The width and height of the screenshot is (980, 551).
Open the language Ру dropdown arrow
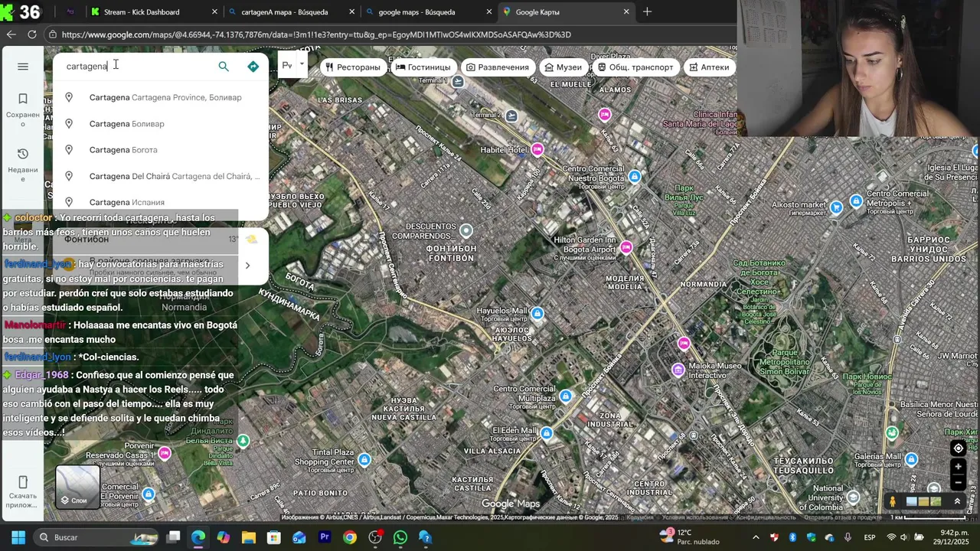(x=302, y=65)
